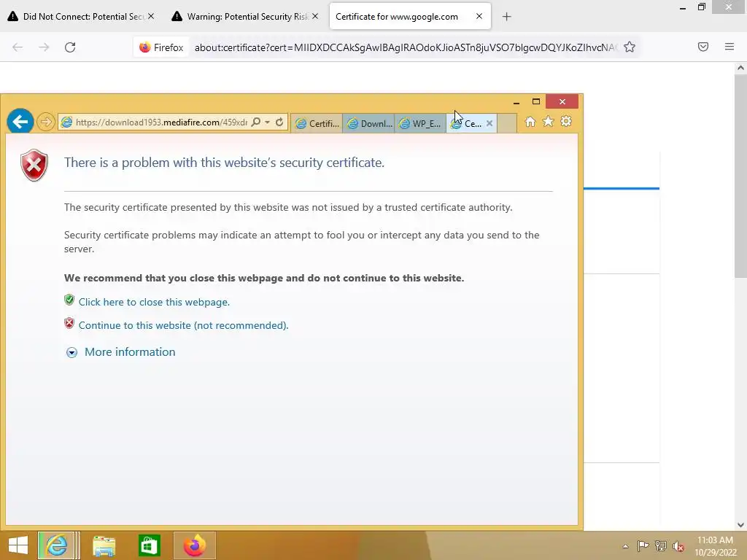Viewport: 747px width, 560px height.
Task: Close the 'Warning: Potential Security Risk' tab
Action: (x=315, y=16)
